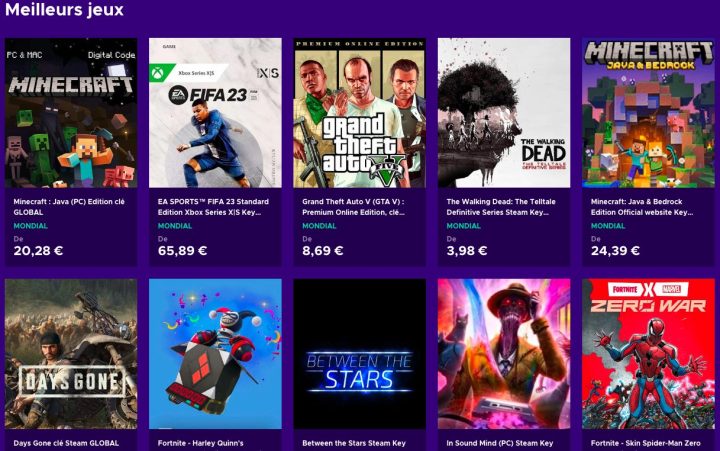The height and width of the screenshot is (451, 720).
Task: Select the Grand Theft Auto V cover
Action: pos(359,113)
